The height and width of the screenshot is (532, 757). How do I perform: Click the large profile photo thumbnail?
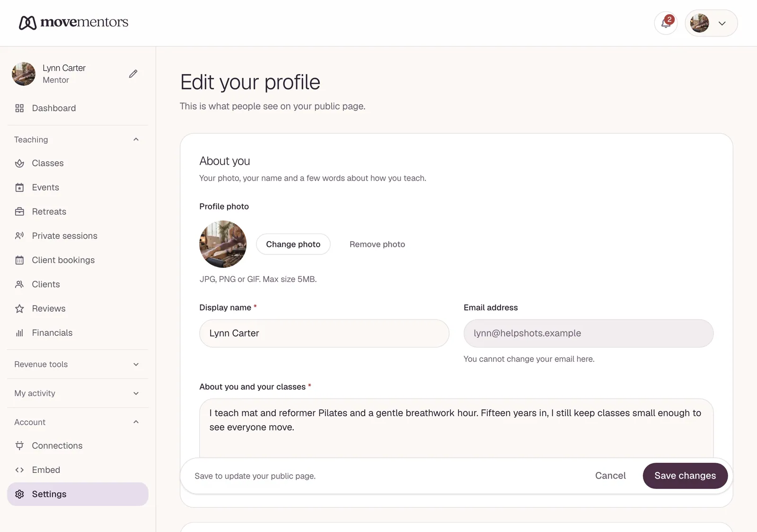(x=223, y=244)
